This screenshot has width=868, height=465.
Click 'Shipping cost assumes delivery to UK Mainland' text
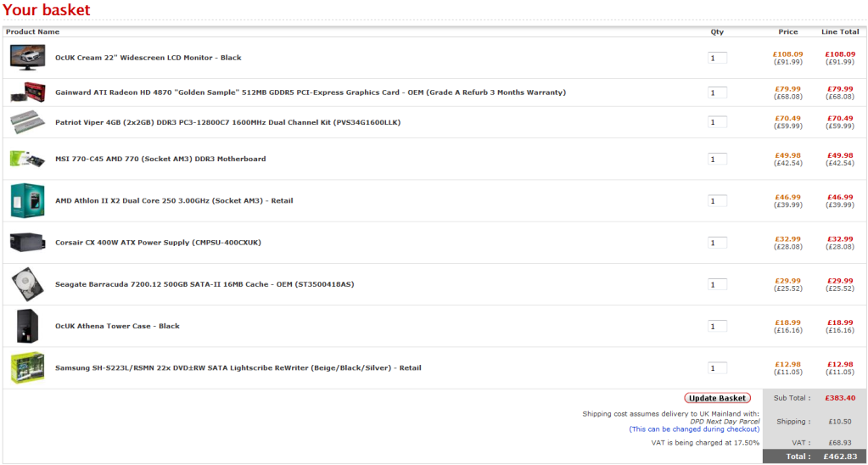671,414
